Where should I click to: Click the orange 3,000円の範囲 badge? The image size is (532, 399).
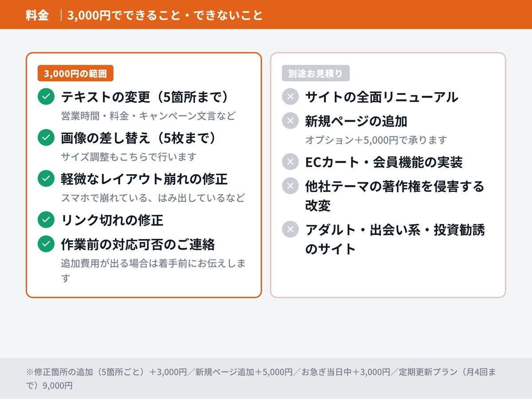tap(75, 74)
